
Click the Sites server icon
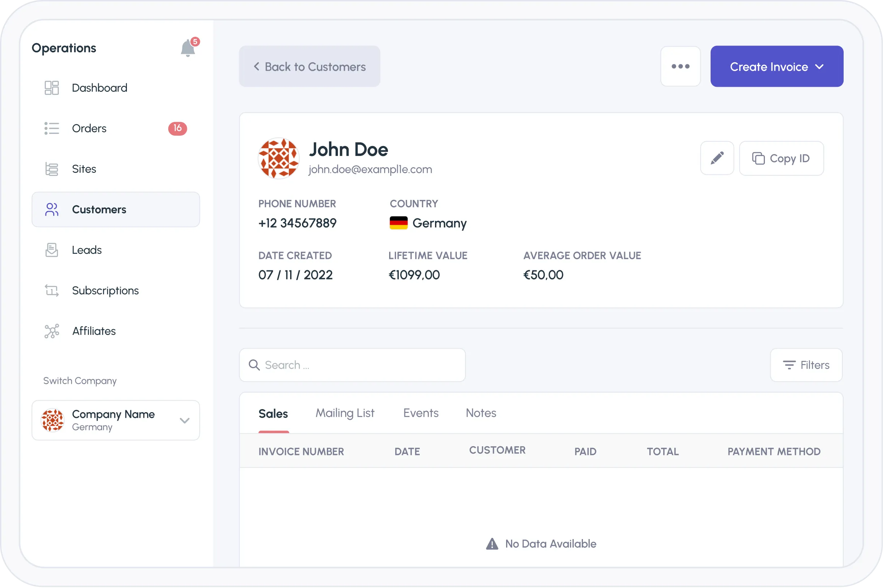(x=52, y=169)
